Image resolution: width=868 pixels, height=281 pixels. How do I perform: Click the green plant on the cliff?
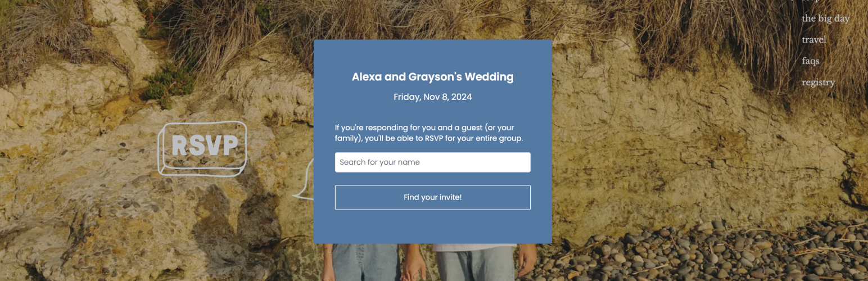[x=169, y=84]
